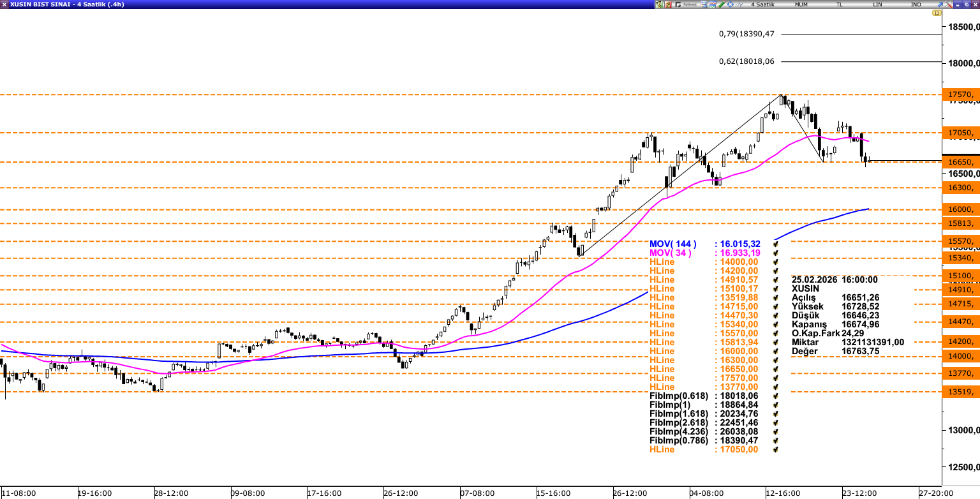Select the IND indicator menu item
Viewport: 980px width, 499px height.
(916, 4)
